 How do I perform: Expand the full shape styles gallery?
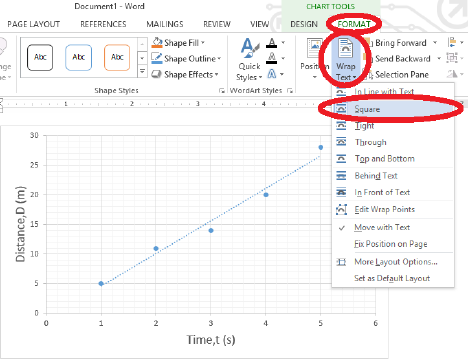coord(142,71)
